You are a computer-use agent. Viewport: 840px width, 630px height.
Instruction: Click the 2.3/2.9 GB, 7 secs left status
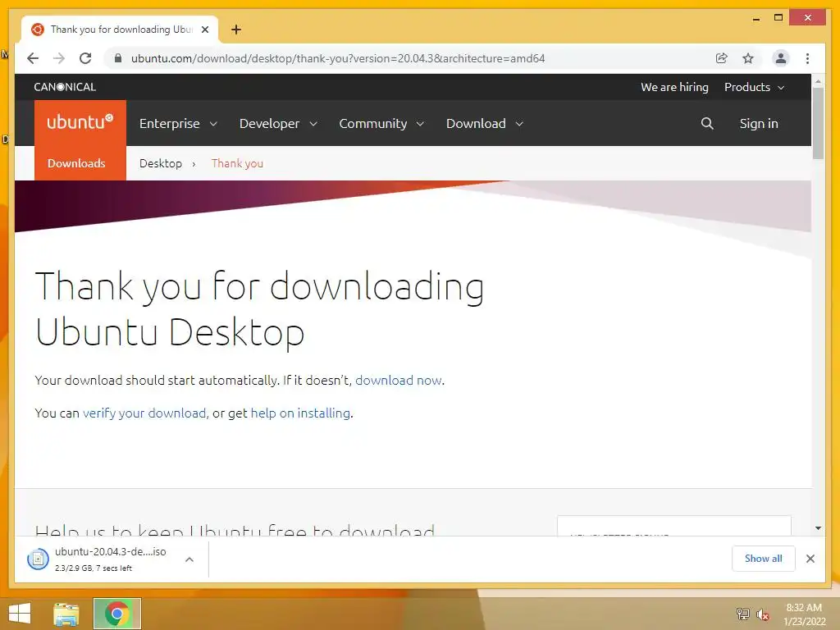pos(94,568)
